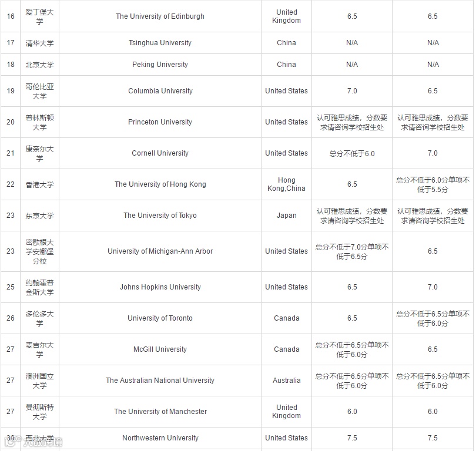476x451 pixels.
Task: Click 'China' in Peking University row
Action: pos(287,65)
